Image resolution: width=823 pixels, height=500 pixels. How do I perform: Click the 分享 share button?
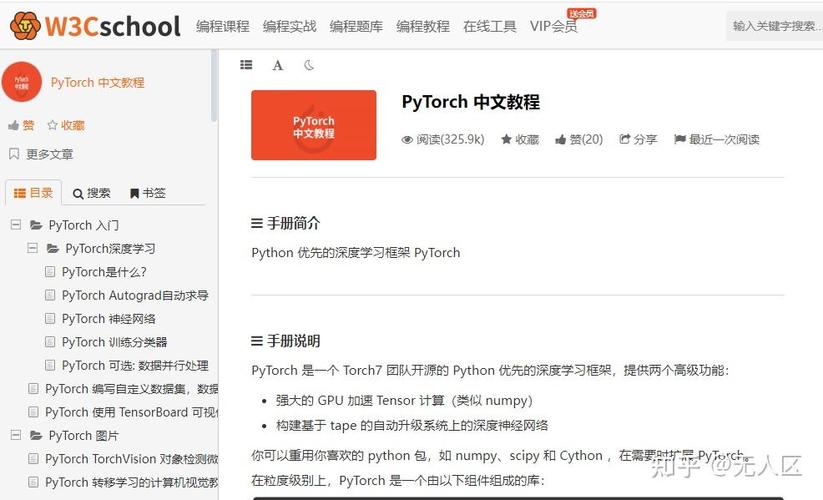[x=638, y=140]
